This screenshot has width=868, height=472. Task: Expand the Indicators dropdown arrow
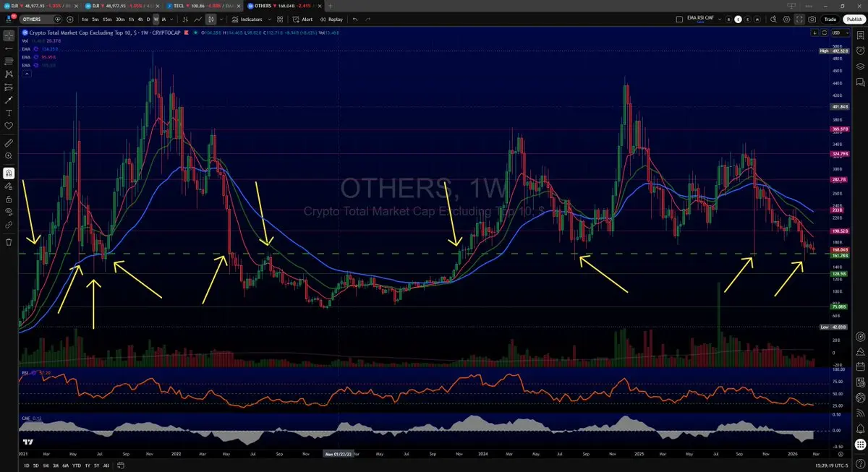(268, 20)
